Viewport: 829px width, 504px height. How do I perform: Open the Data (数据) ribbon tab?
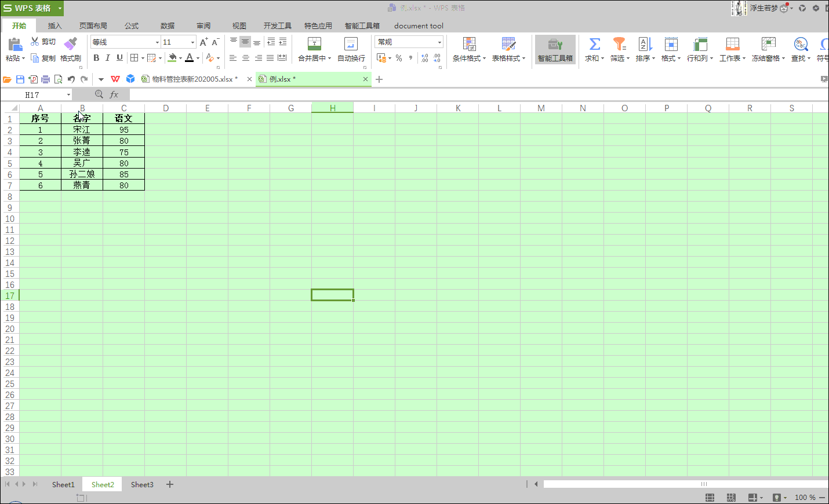coord(168,25)
